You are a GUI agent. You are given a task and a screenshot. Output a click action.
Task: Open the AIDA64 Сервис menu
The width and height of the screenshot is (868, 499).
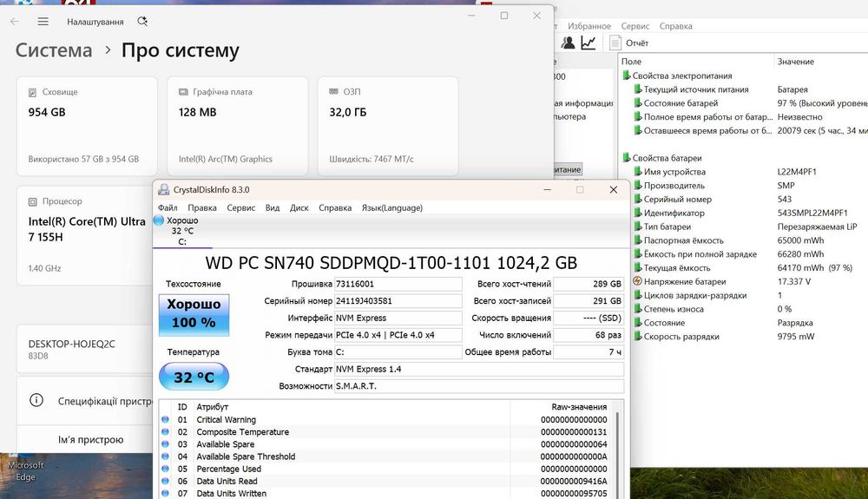[635, 26]
